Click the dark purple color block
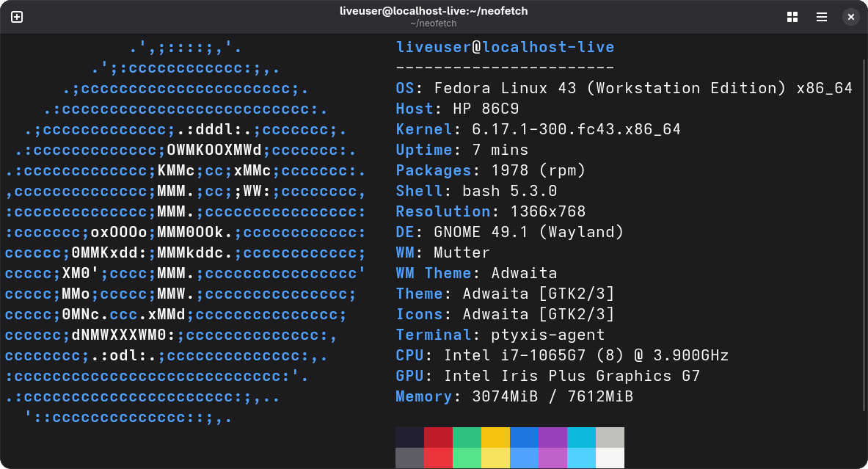The height and width of the screenshot is (469, 868). pos(552,437)
